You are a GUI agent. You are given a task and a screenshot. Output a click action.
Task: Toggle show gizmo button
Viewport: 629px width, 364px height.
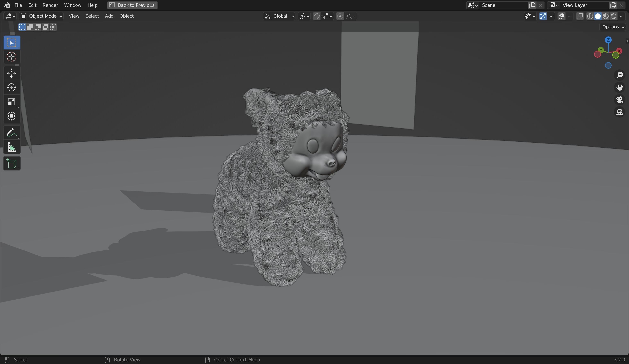tap(543, 16)
